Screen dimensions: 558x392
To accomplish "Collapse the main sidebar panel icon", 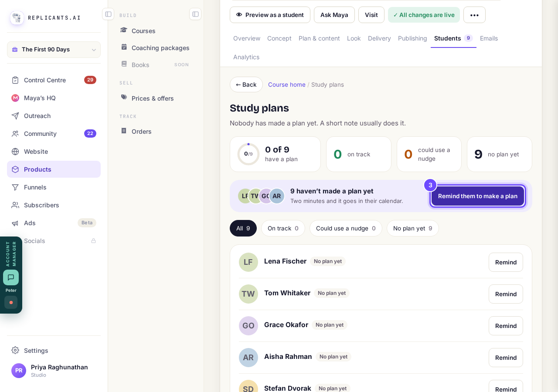I will pyautogui.click(x=108, y=14).
